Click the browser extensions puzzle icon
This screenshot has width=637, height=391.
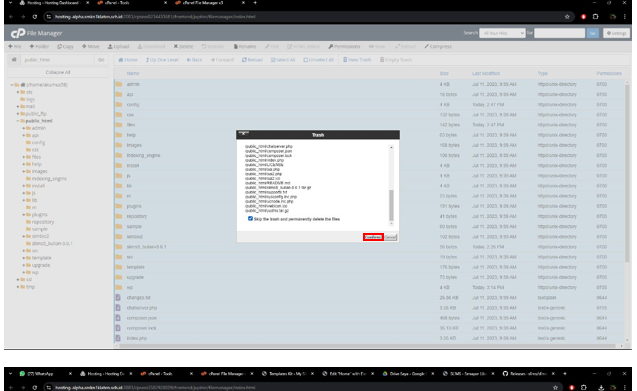[x=596, y=17]
